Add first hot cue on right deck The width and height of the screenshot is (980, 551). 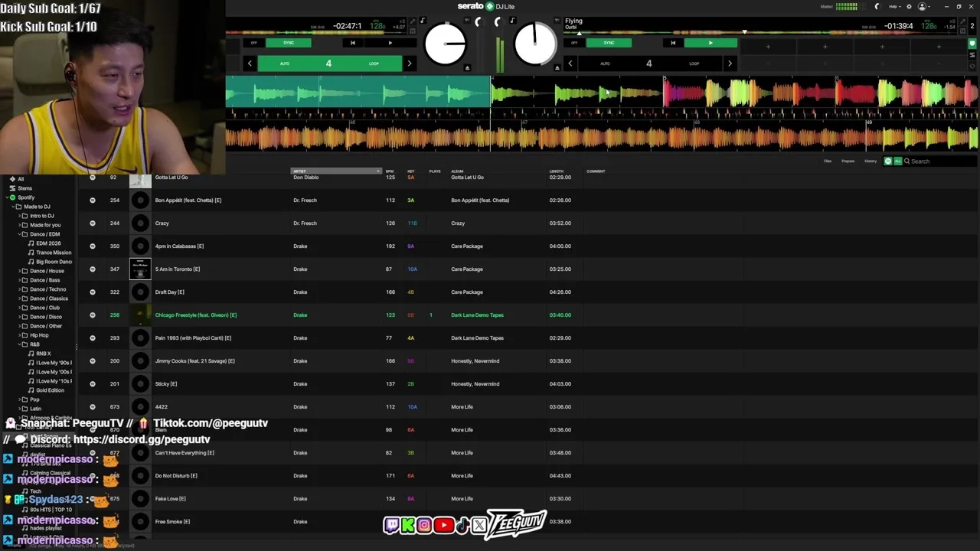pyautogui.click(x=768, y=47)
